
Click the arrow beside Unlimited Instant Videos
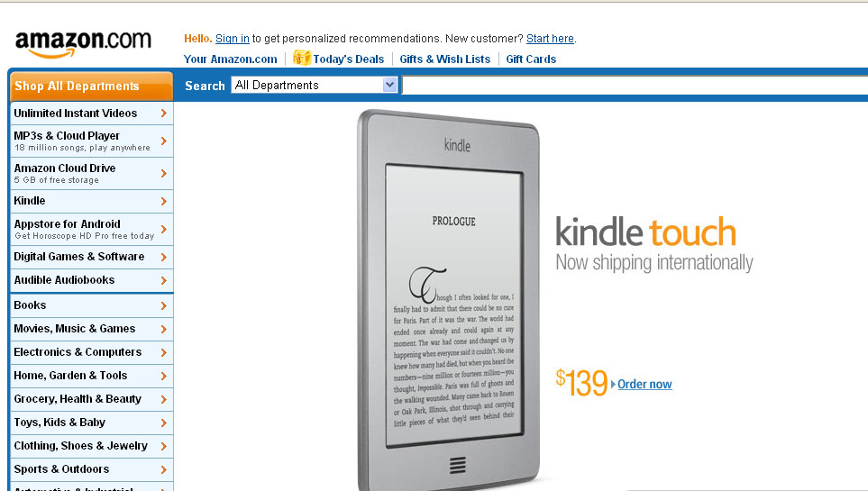[x=163, y=113]
